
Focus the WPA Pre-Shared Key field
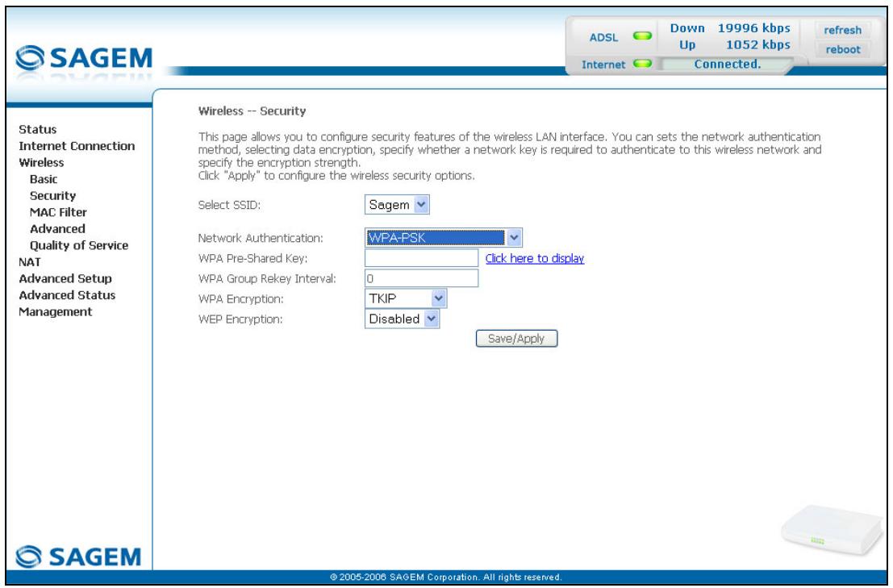(x=421, y=258)
